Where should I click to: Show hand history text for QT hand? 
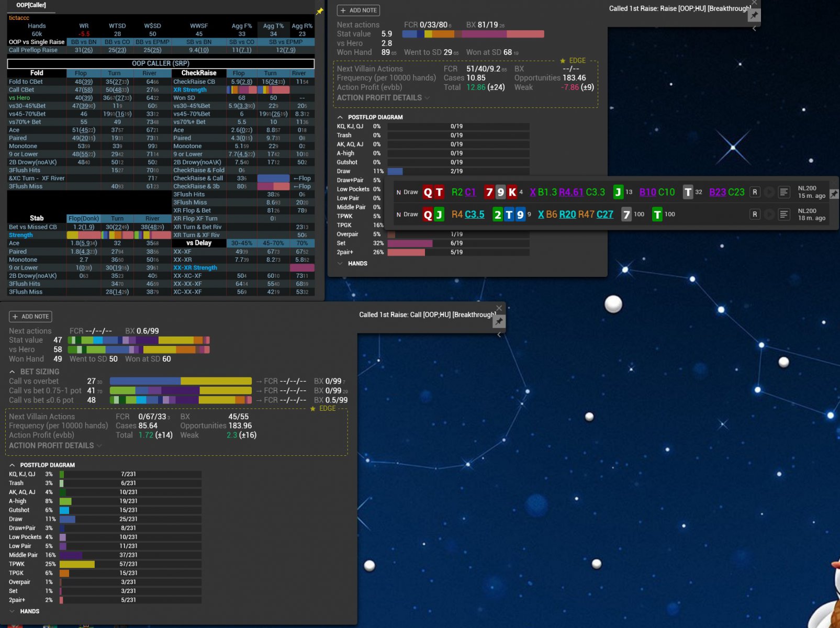coord(783,192)
